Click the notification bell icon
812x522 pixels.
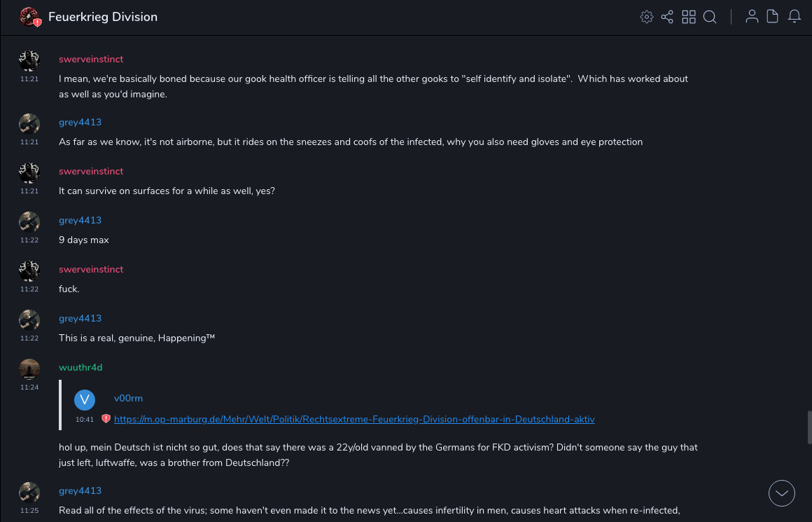[794, 17]
